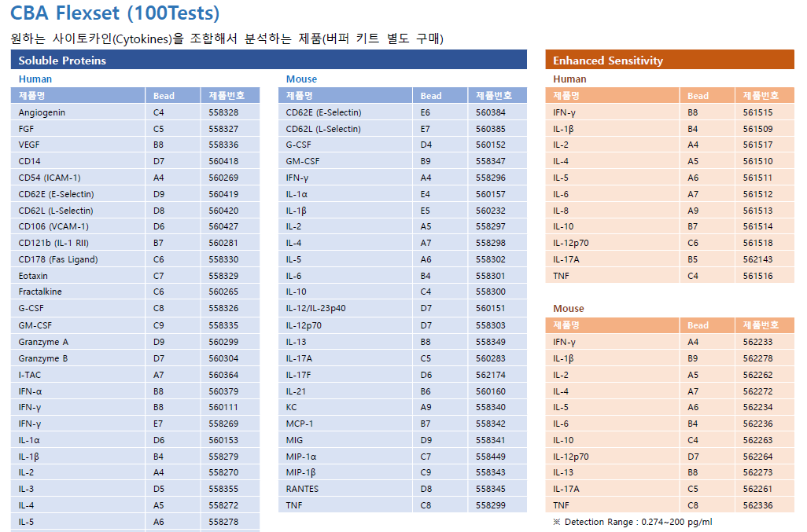Select the Granzyme A entry

click(x=43, y=342)
